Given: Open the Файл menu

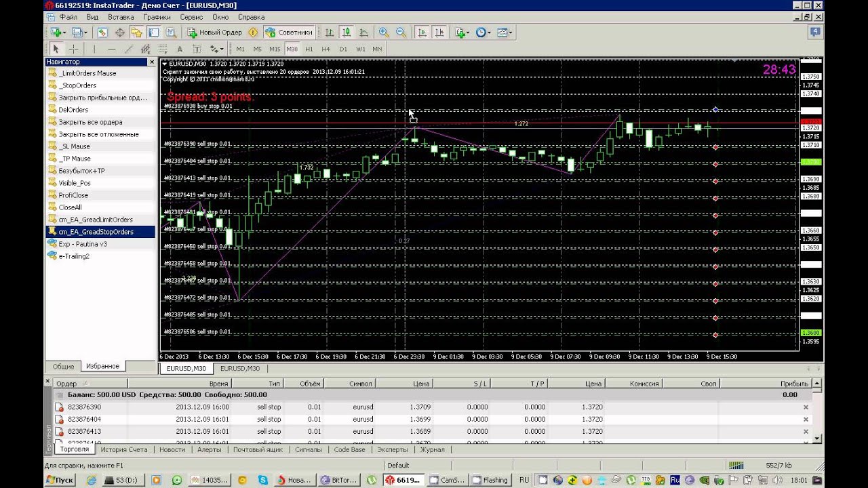Looking at the screenshot, I should coord(68,17).
